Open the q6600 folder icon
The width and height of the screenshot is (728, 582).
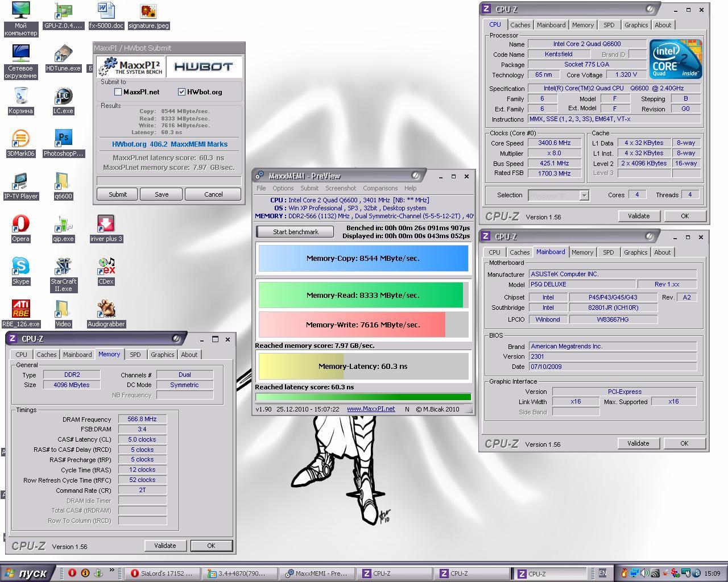(x=63, y=186)
